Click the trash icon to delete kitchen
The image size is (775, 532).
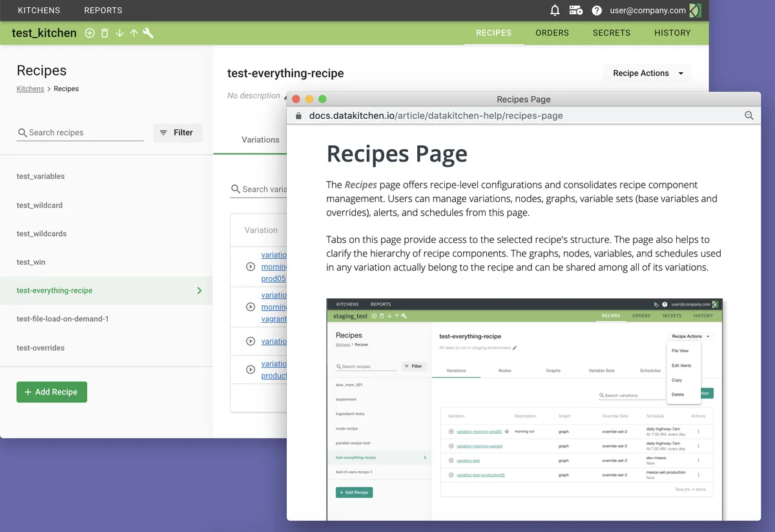point(105,33)
